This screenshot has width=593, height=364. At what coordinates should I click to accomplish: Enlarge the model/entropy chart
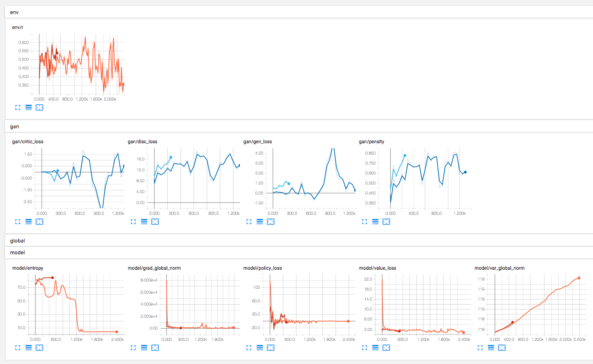pos(18,348)
